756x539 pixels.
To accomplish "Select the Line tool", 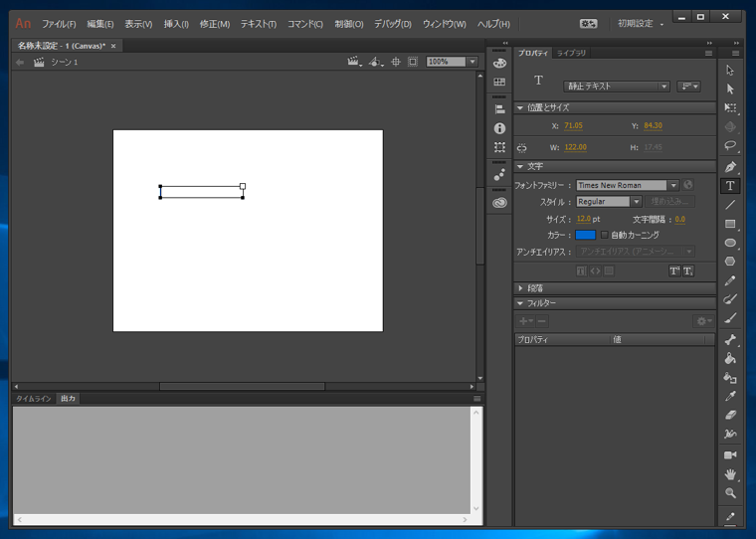I will 730,205.
